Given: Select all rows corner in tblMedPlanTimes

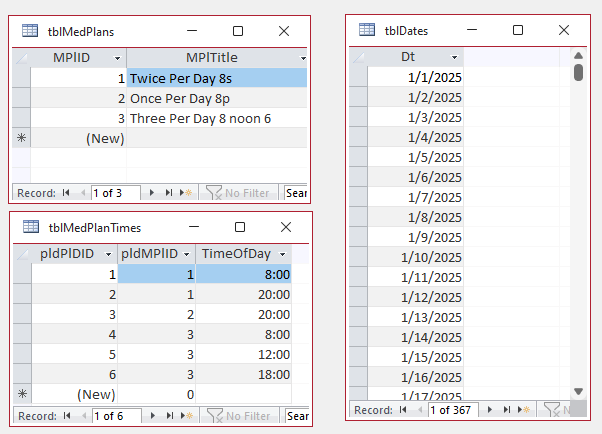Looking at the screenshot, I should click(22, 254).
